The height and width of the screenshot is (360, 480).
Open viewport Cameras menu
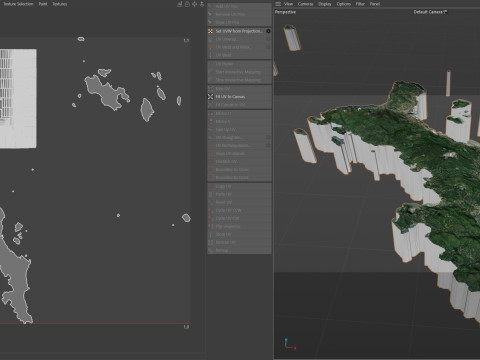[x=306, y=4]
